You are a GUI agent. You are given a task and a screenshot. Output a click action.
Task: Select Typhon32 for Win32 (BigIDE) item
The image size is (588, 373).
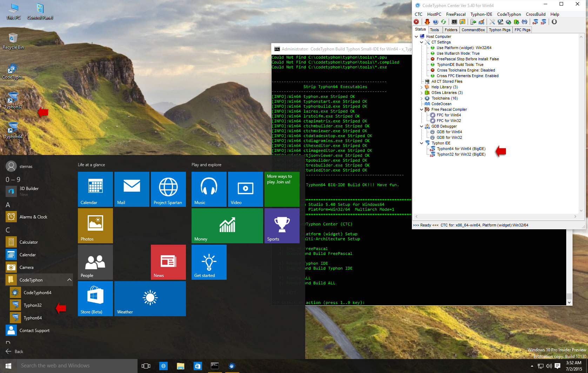coord(461,154)
